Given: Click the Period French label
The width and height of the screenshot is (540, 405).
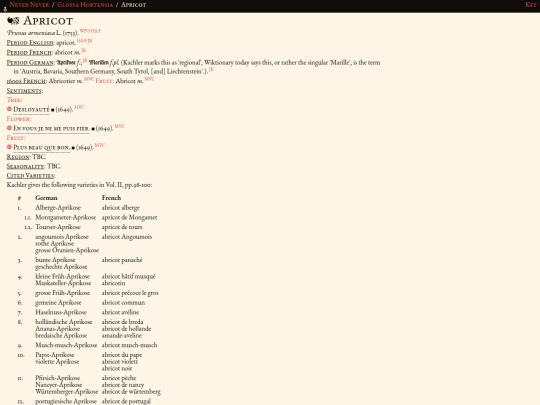Looking at the screenshot, I should (29, 52).
